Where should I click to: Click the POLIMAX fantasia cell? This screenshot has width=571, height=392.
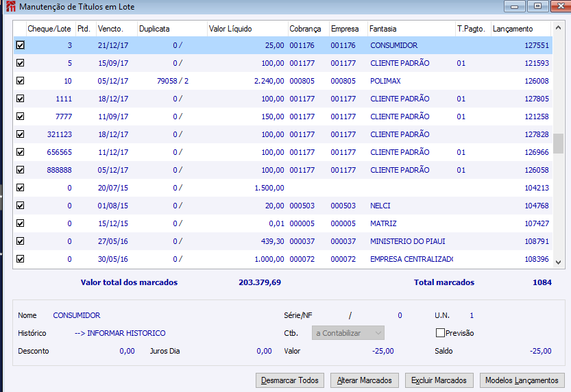pyautogui.click(x=385, y=81)
